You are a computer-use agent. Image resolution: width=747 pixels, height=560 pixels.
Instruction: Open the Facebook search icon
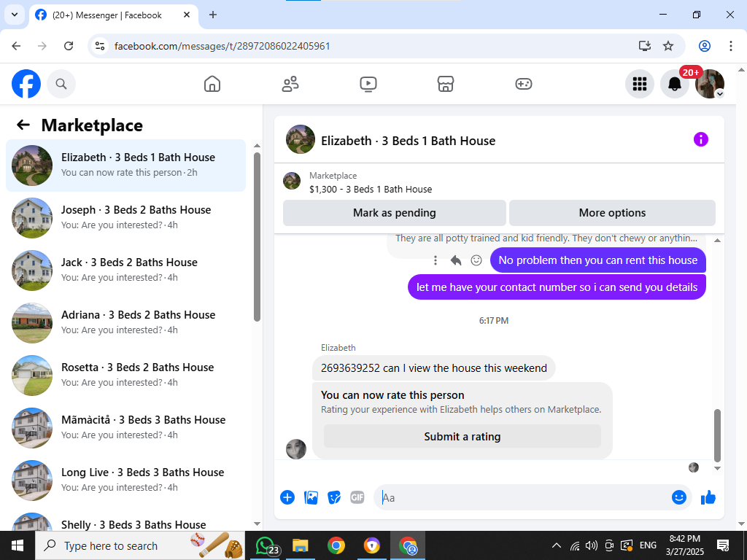click(x=61, y=84)
